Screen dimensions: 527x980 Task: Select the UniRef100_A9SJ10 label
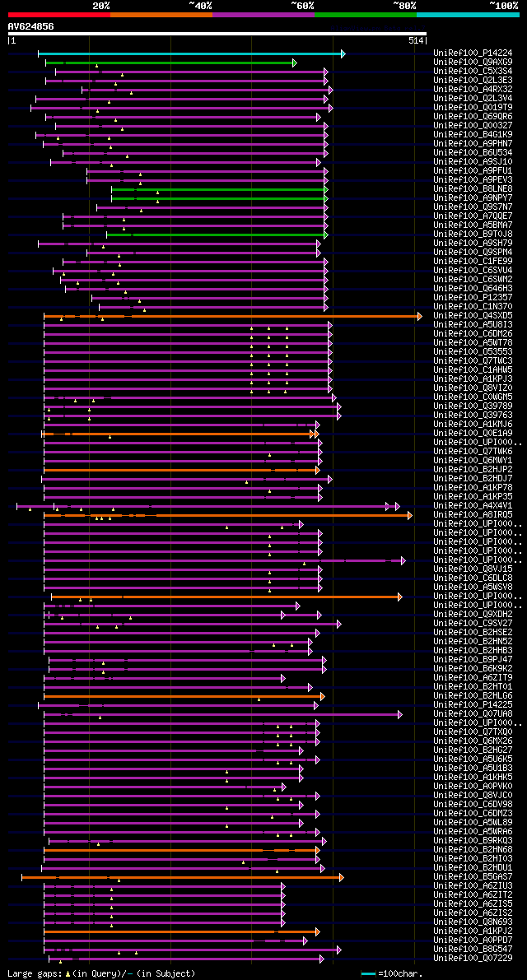(x=473, y=162)
